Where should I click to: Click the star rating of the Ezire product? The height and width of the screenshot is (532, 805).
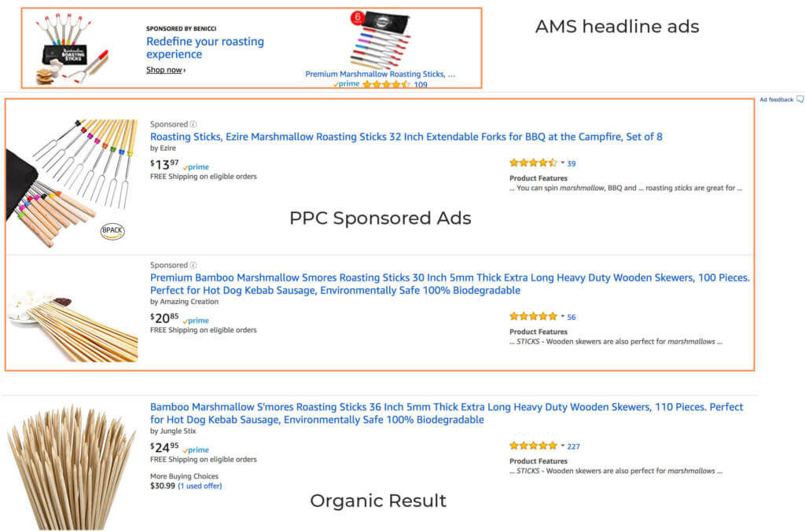[533, 163]
